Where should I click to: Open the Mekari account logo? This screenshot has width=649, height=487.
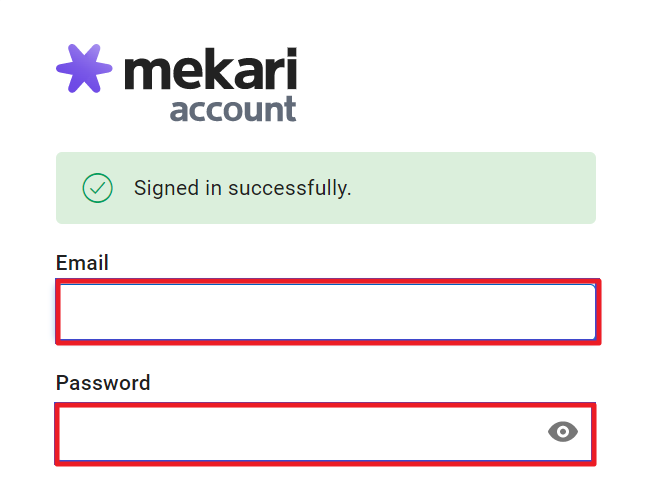point(177,83)
